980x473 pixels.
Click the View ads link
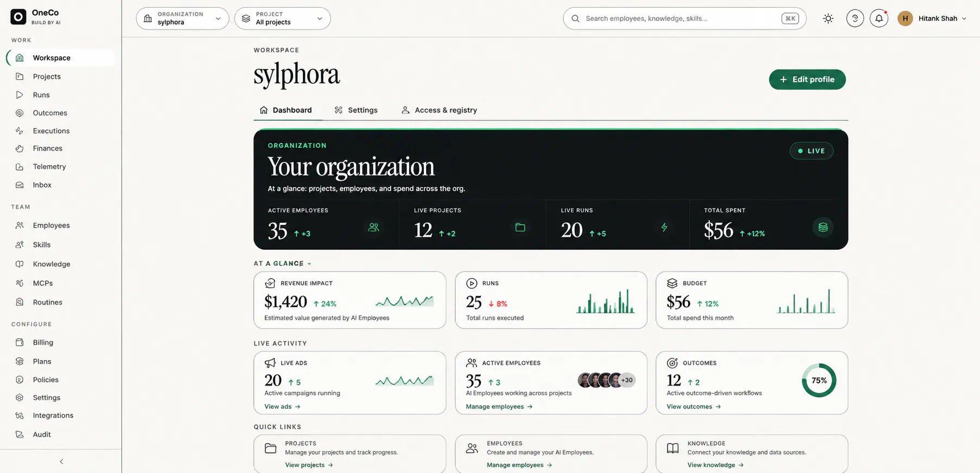click(x=282, y=407)
